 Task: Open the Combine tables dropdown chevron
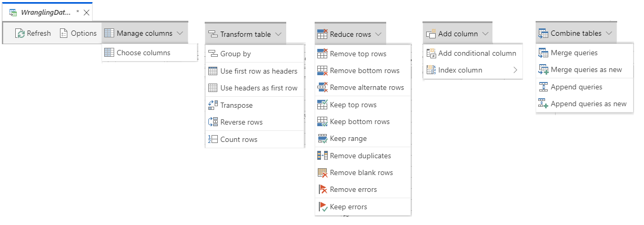[x=609, y=33]
